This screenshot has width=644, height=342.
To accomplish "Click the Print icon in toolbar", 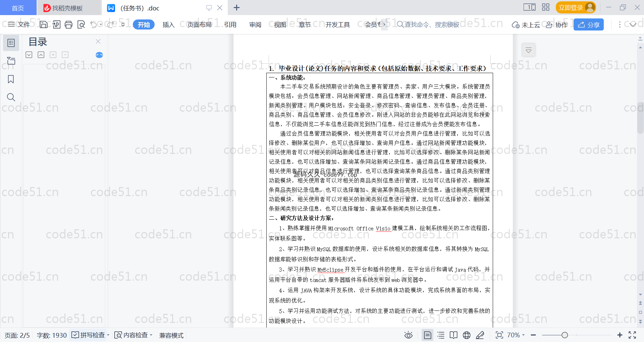I will tap(68, 24).
